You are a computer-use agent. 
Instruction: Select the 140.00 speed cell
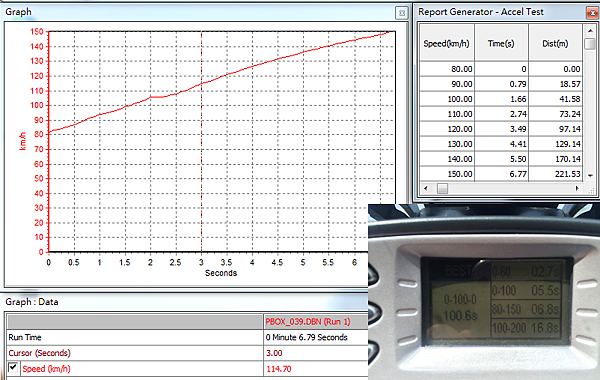tap(447, 159)
